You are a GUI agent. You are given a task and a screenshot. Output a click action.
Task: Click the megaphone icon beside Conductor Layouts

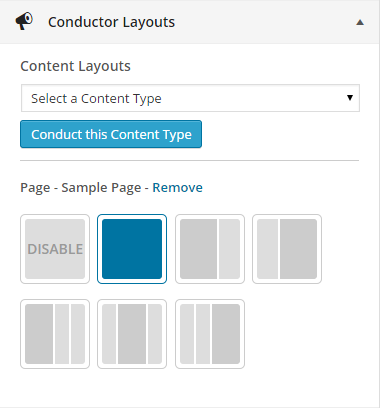click(24, 21)
